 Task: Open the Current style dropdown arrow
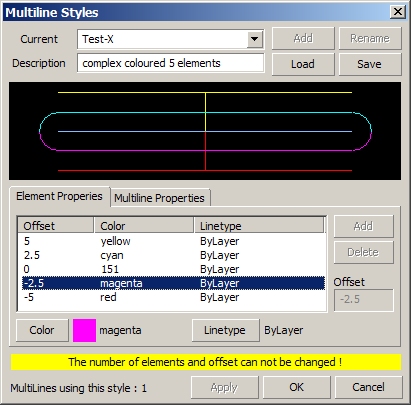255,39
